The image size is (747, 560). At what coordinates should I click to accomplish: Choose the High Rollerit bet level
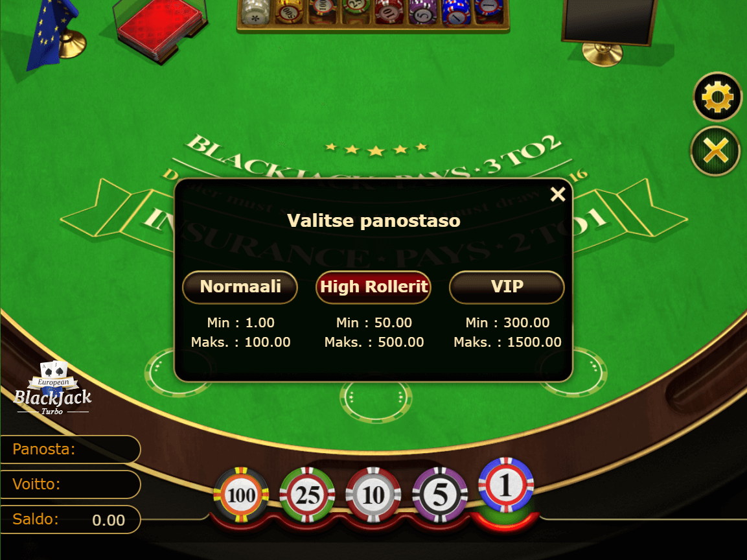click(x=373, y=287)
